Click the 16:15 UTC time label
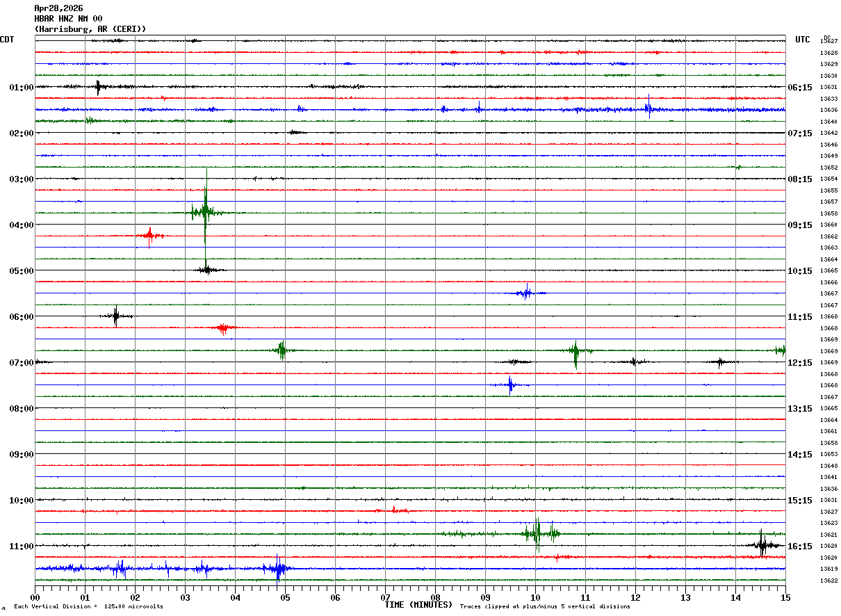Image resolution: width=841 pixels, height=616 pixels. pyautogui.click(x=800, y=546)
